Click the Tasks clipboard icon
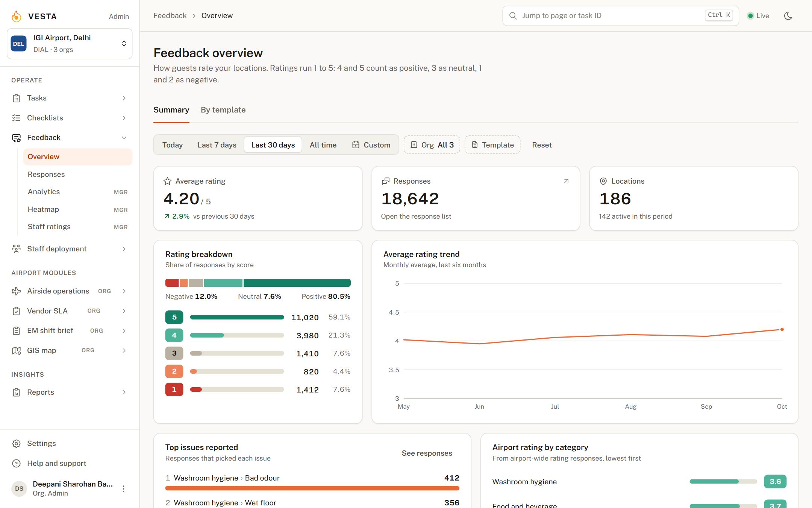Image resolution: width=812 pixels, height=508 pixels. pos(16,98)
